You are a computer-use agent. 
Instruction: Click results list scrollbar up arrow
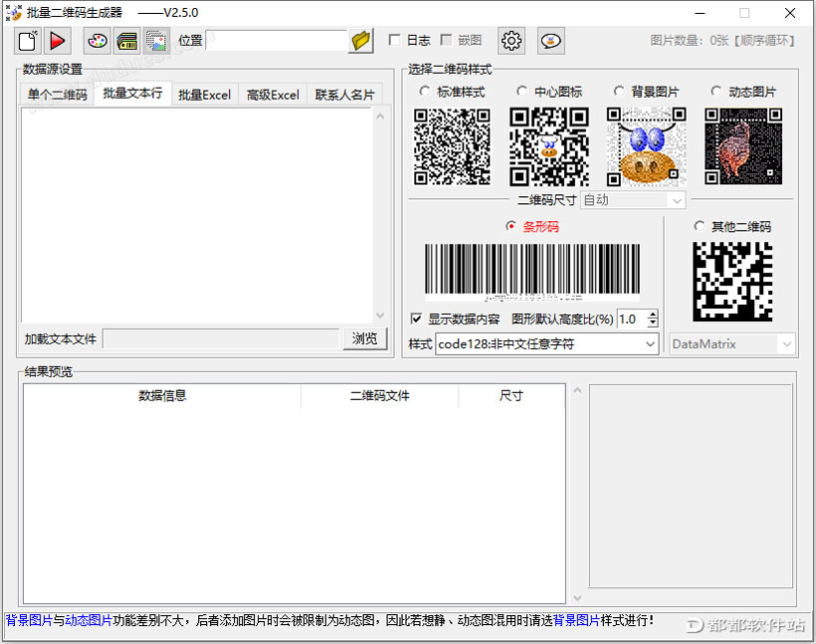(x=577, y=390)
